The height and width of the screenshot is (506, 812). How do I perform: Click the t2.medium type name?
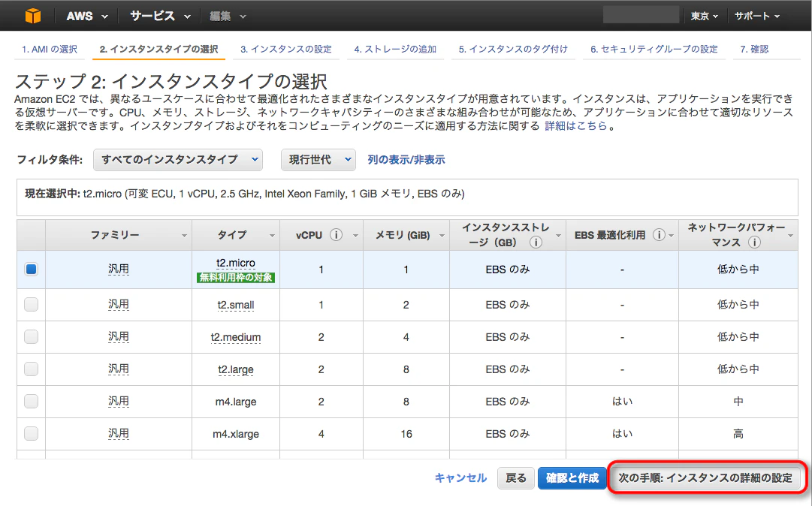[236, 337]
